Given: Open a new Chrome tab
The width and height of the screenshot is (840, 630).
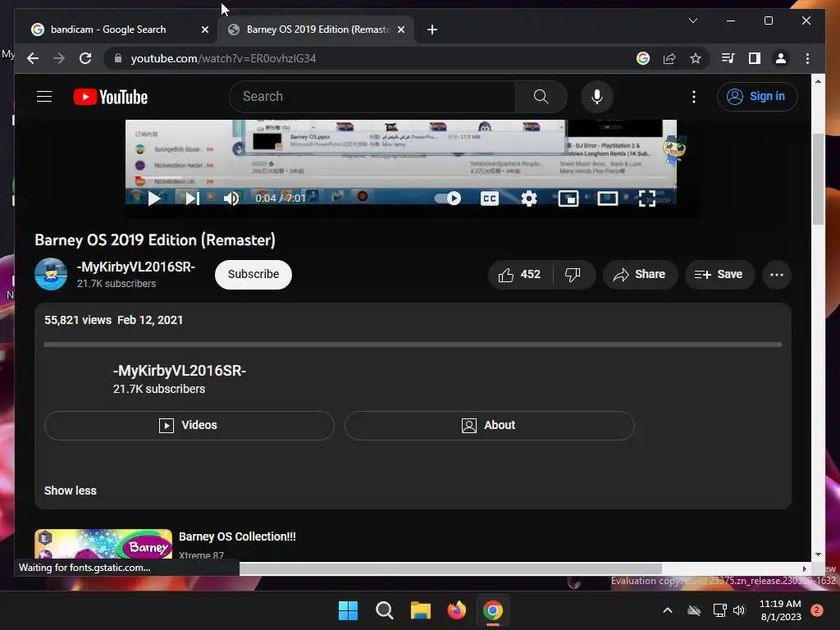Looking at the screenshot, I should point(432,30).
